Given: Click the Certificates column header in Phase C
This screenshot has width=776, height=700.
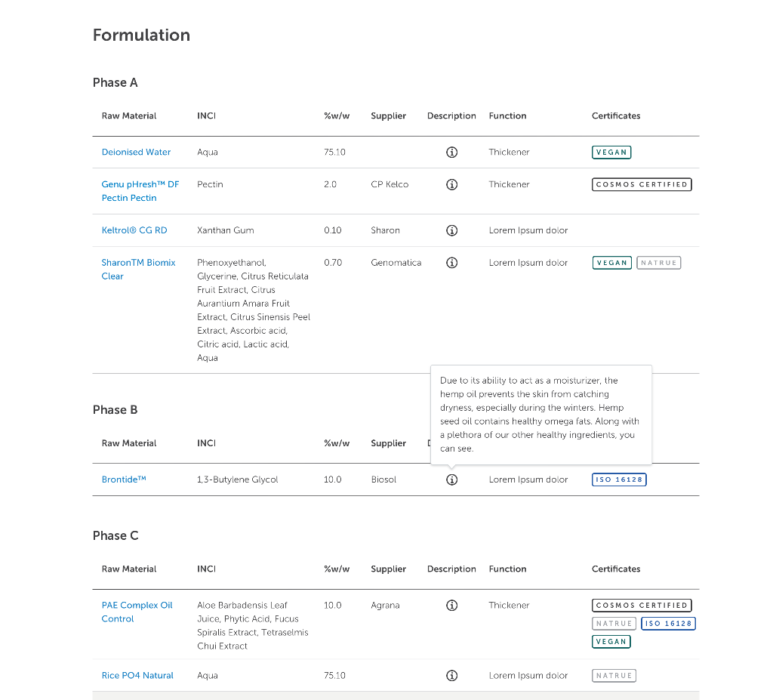Looking at the screenshot, I should [x=616, y=569].
